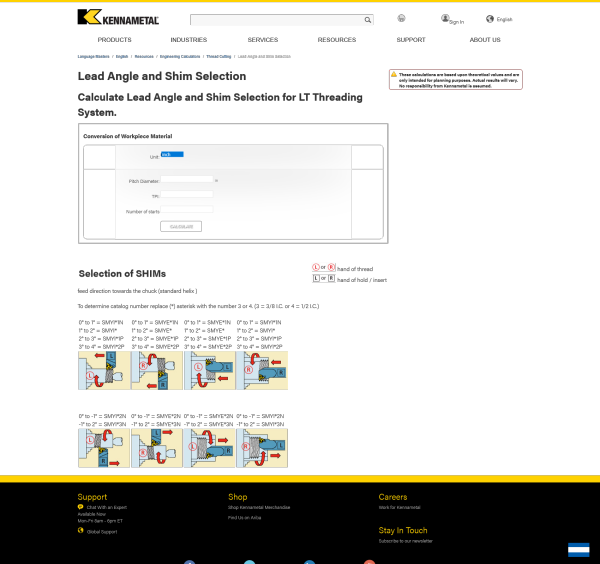Follow the Resources breadcrumb link
The height and width of the screenshot is (564, 600).
[x=144, y=57]
